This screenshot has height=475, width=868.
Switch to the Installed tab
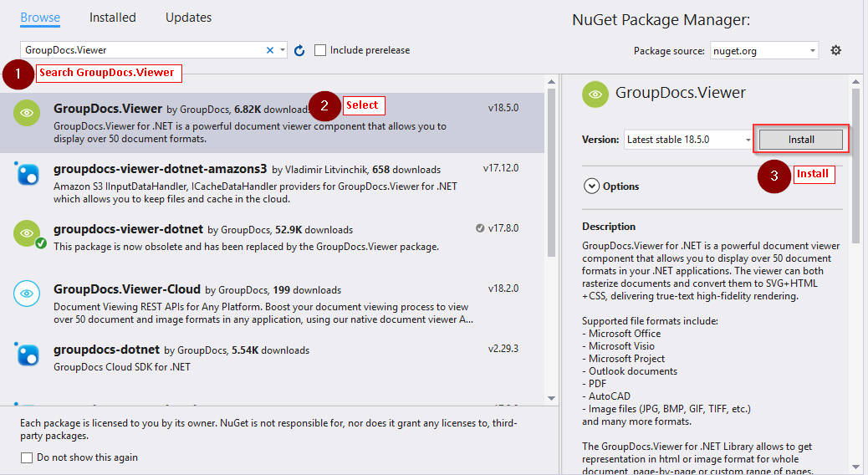113,18
